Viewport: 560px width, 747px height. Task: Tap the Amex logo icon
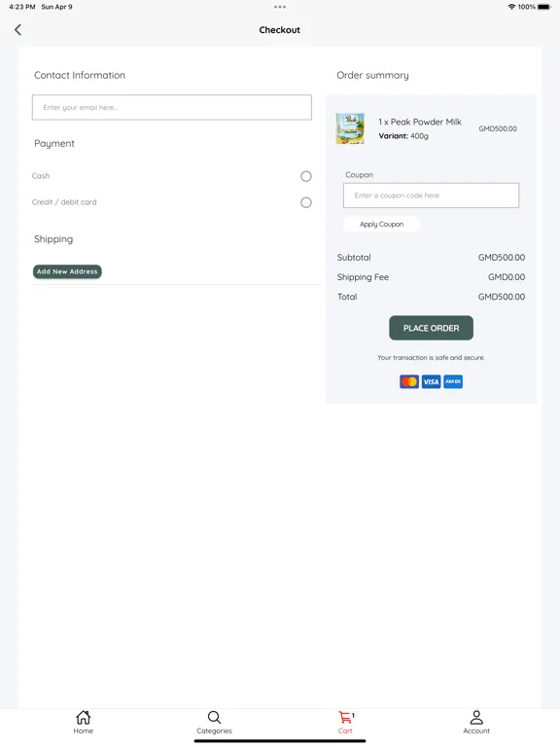point(453,381)
